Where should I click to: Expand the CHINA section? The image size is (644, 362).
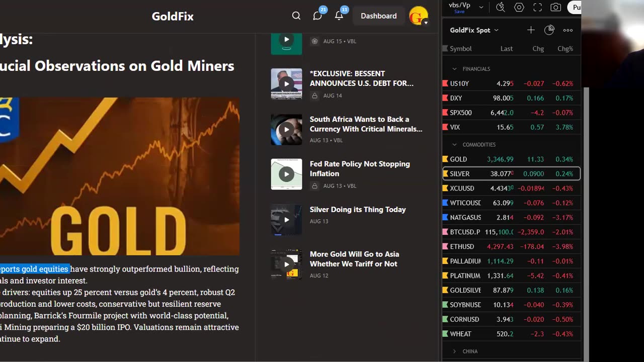454,351
